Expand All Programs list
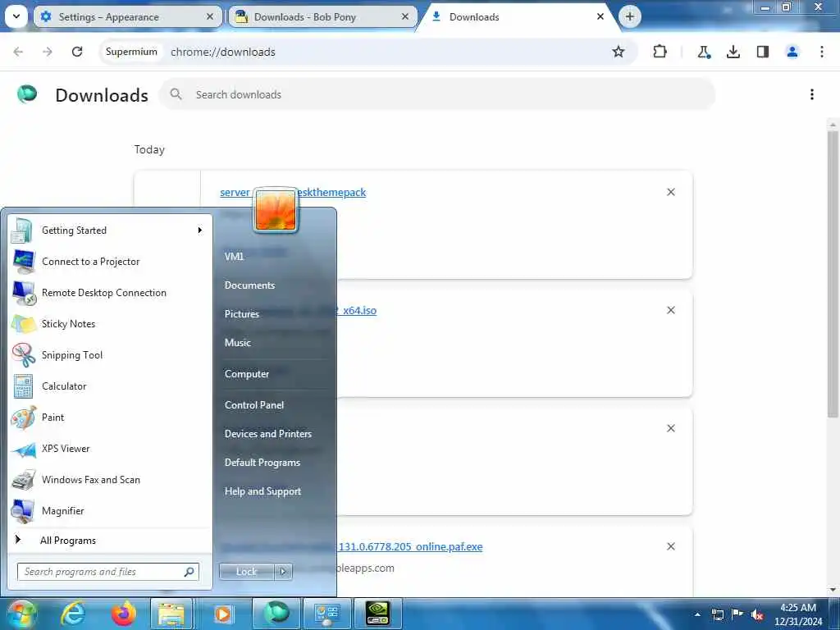The height and width of the screenshot is (630, 840). (x=110, y=540)
